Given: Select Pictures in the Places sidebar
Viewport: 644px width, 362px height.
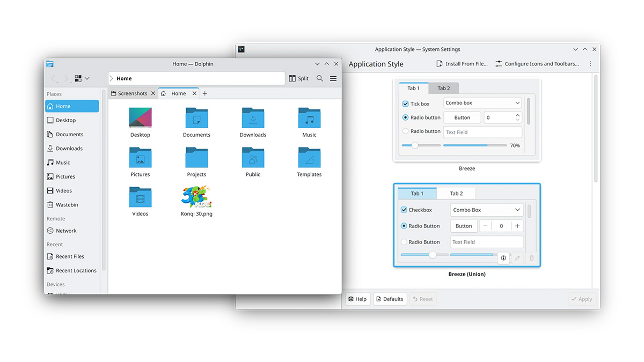Looking at the screenshot, I should (x=72, y=176).
